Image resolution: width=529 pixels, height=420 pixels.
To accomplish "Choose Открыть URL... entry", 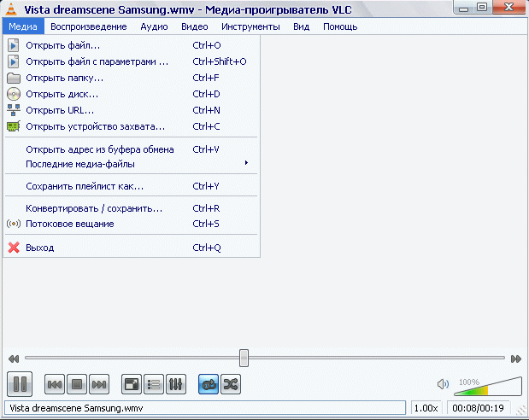I will [132, 110].
